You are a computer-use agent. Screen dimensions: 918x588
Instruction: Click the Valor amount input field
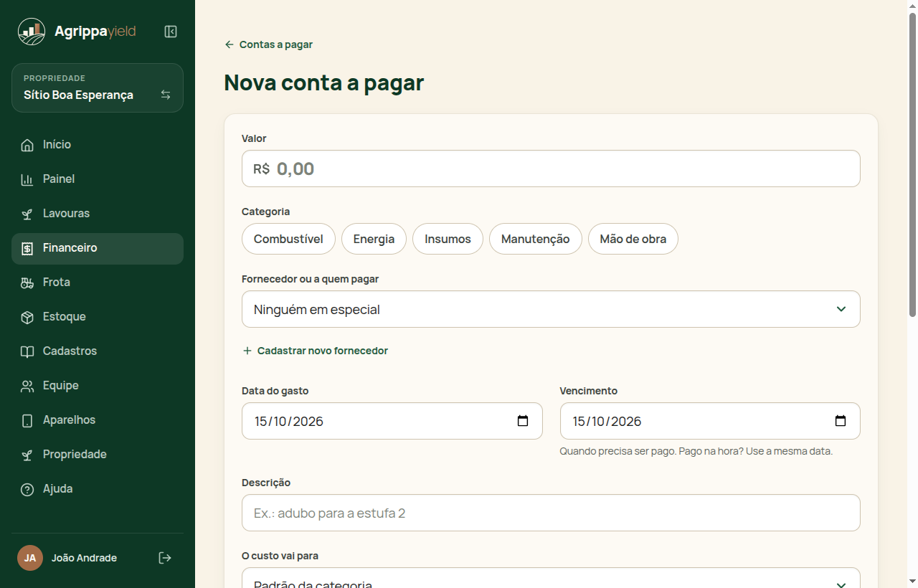551,169
